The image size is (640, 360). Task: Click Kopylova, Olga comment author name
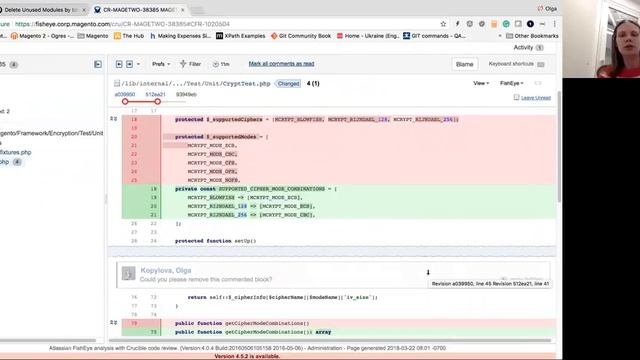166,270
